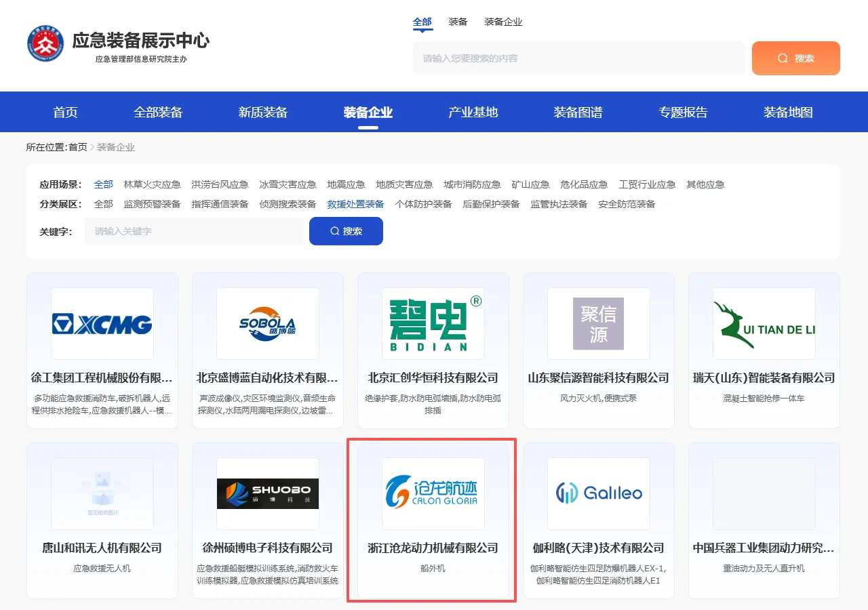Image resolution: width=868 pixels, height=610 pixels.
Task: Open 北京盛博蓝自动化技术有限… company title
Action: (268, 378)
